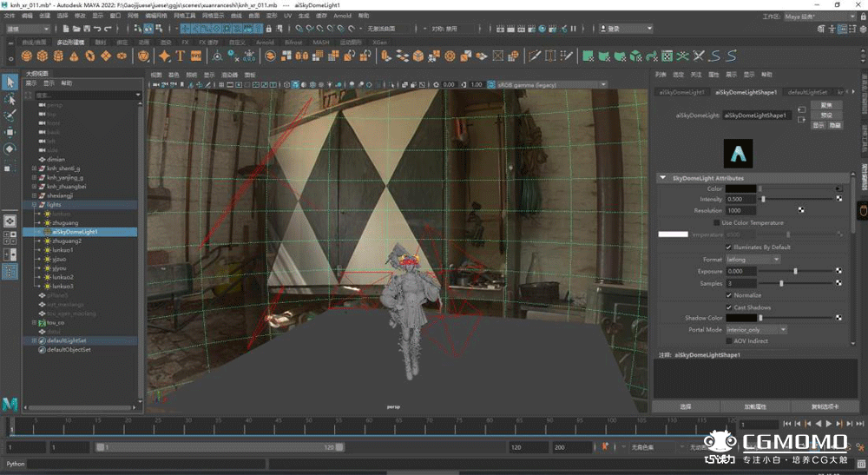Toggle the Cast Shadows checkbox
This screenshot has height=475, width=868.
(728, 307)
